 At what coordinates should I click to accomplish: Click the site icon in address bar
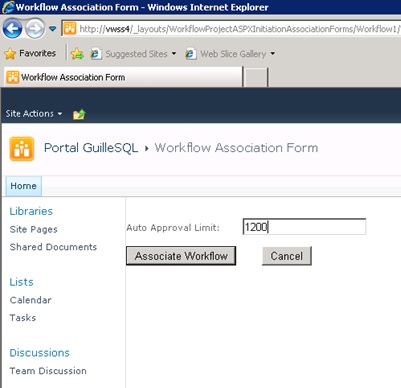tap(70, 29)
